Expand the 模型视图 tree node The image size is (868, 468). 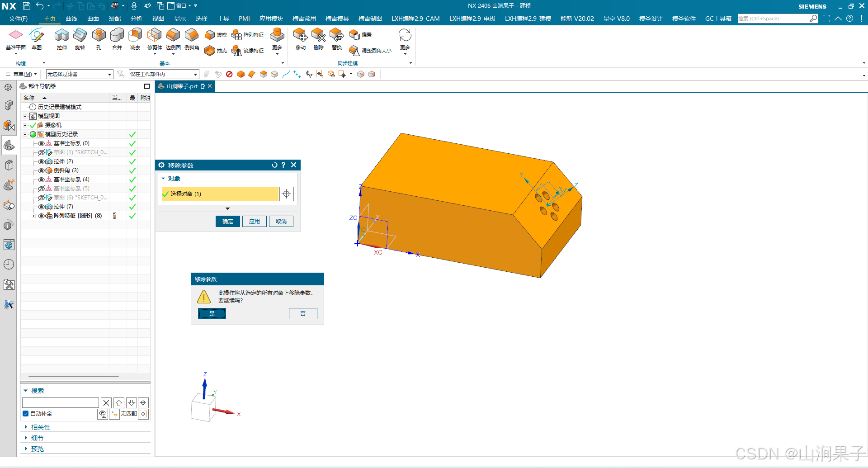(25, 116)
